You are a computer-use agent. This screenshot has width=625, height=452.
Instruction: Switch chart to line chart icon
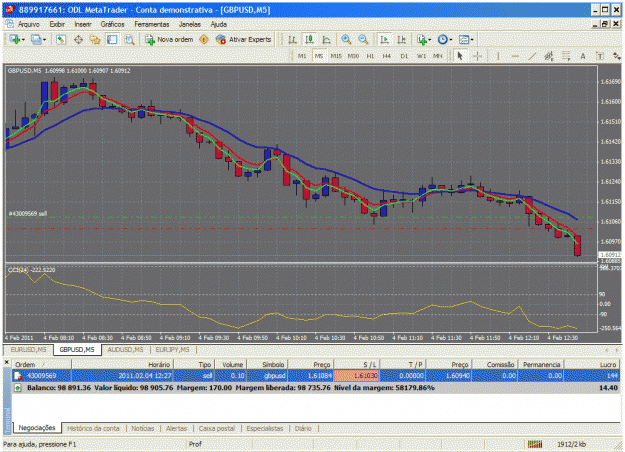(326, 39)
